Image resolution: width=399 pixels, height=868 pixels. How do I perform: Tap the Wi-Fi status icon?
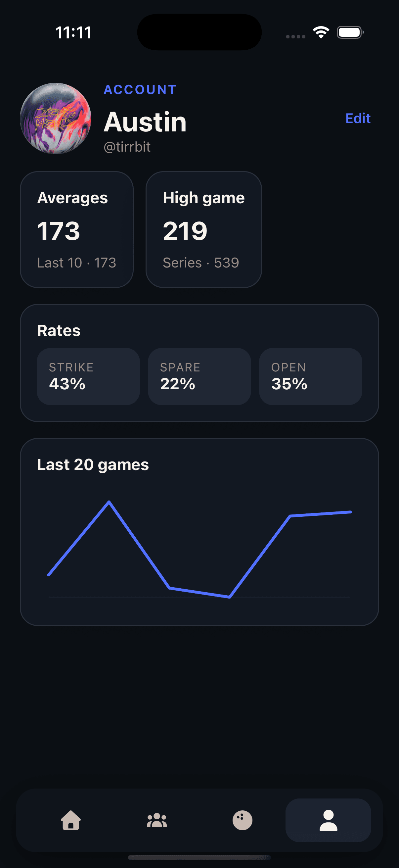click(320, 32)
